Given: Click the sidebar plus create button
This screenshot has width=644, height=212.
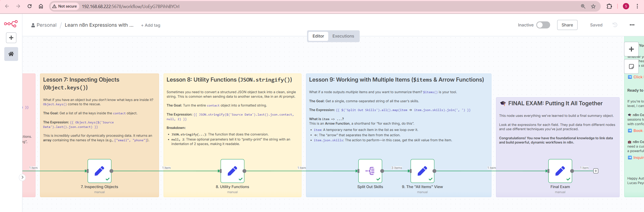Looking at the screenshot, I should tap(11, 38).
